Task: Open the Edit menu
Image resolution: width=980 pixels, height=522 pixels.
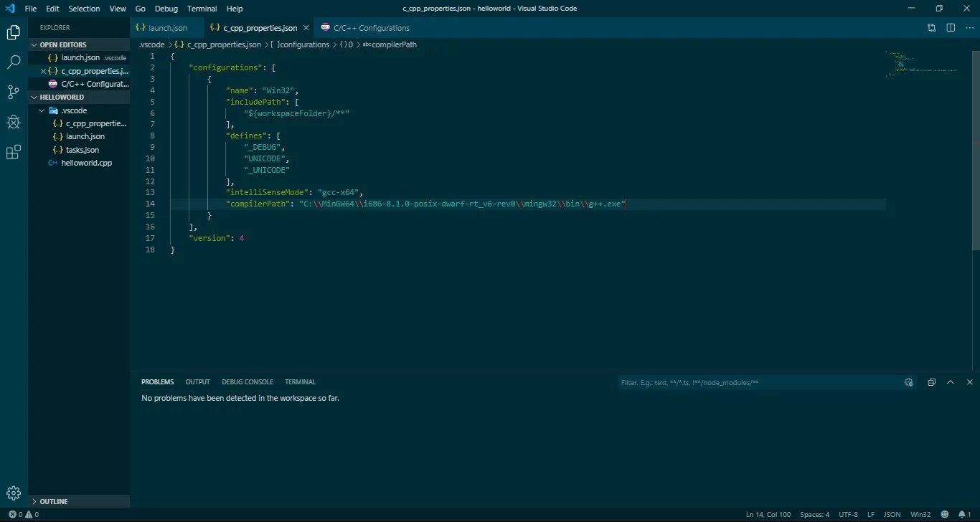Action: tap(52, 9)
